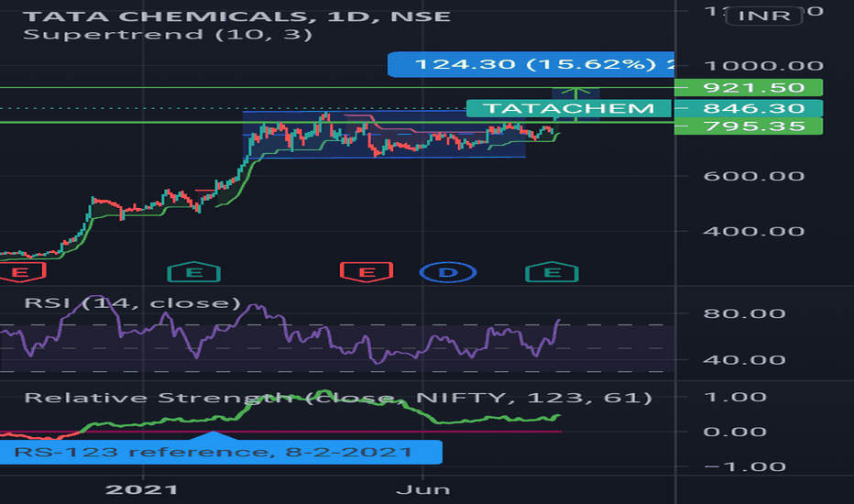This screenshot has width=854, height=504.
Task: Click the blue dividend D marker
Action: click(x=448, y=272)
